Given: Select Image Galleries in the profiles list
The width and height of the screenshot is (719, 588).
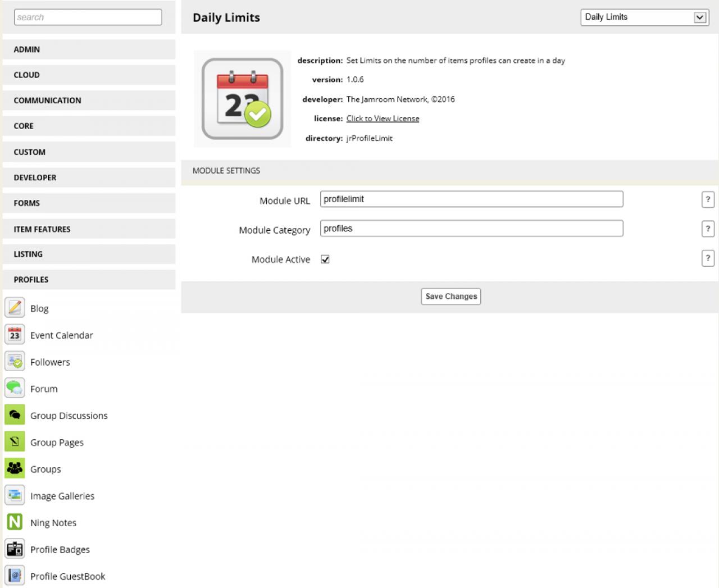Looking at the screenshot, I should [x=62, y=496].
